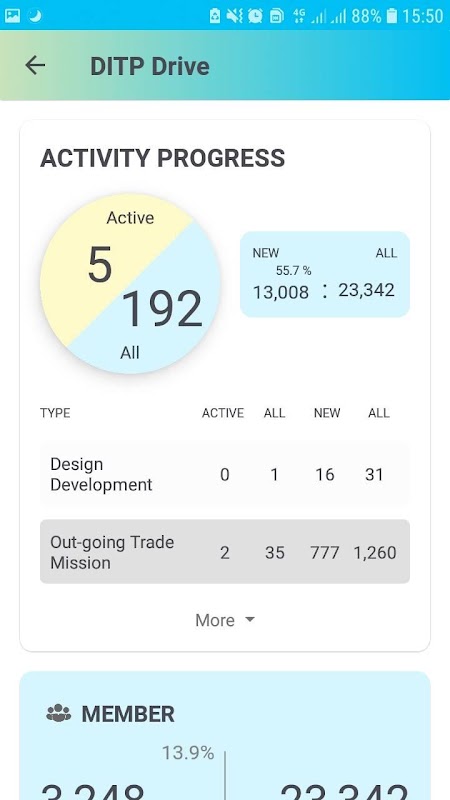Tap the back arrow in header
The width and height of the screenshot is (450, 800).
(x=35, y=65)
